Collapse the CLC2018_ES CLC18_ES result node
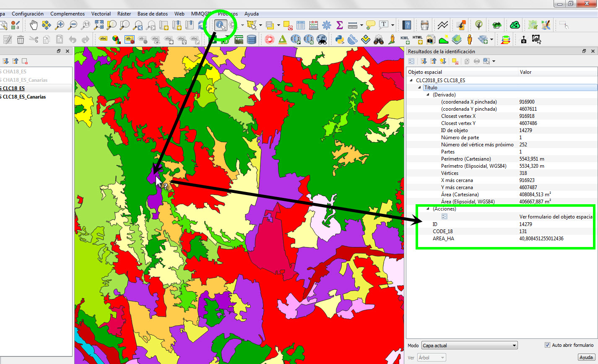The width and height of the screenshot is (598, 364). click(x=411, y=81)
